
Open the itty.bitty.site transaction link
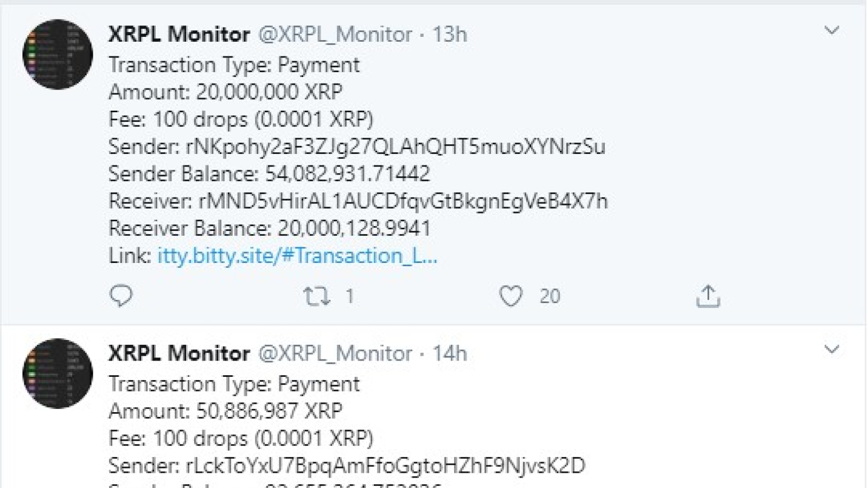pyautogui.click(x=297, y=255)
